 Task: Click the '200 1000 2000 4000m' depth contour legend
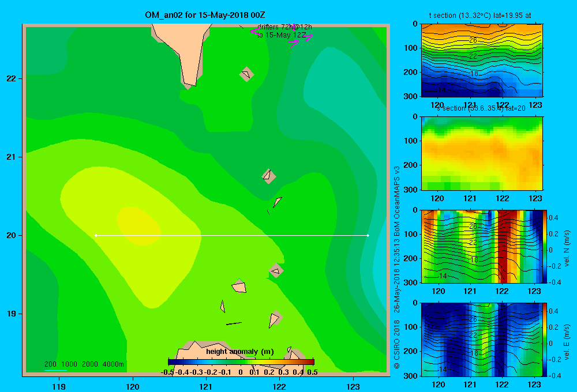84,364
